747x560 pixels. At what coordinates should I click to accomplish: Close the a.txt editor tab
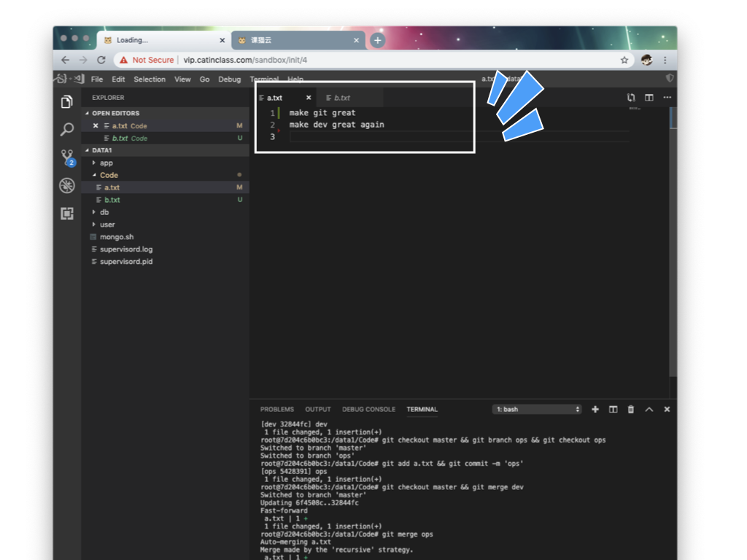309,98
